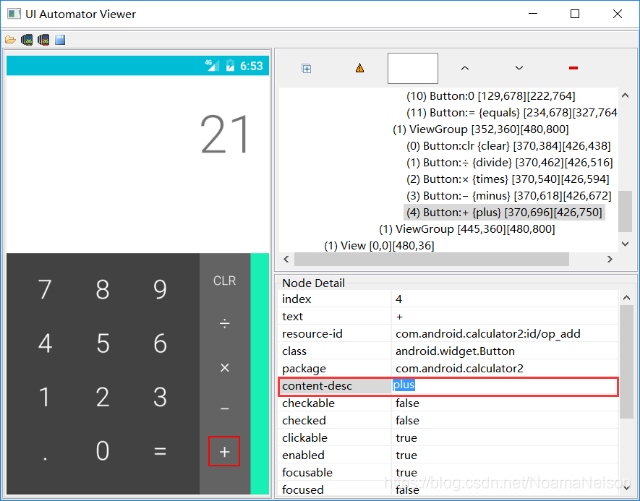Click calculator key 4 in screenshot
This screenshot has height=501, width=640.
[x=45, y=343]
